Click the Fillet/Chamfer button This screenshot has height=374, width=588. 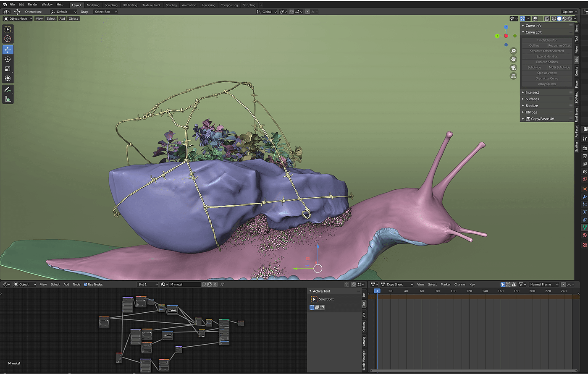[x=547, y=40]
